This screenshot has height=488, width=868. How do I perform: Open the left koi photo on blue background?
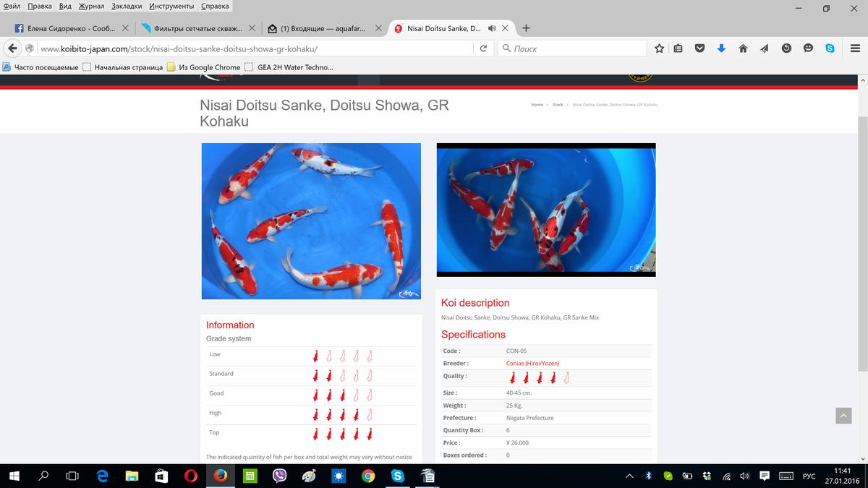click(311, 221)
